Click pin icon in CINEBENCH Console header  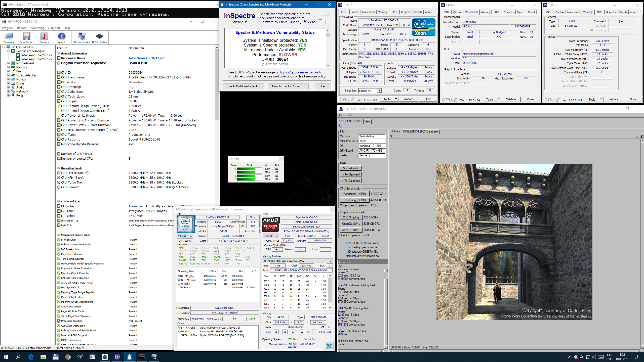coord(340,266)
